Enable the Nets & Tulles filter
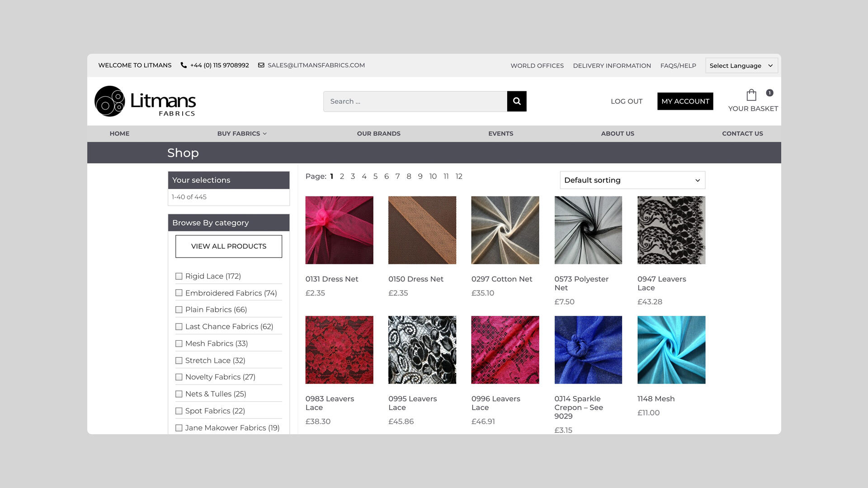 tap(179, 394)
